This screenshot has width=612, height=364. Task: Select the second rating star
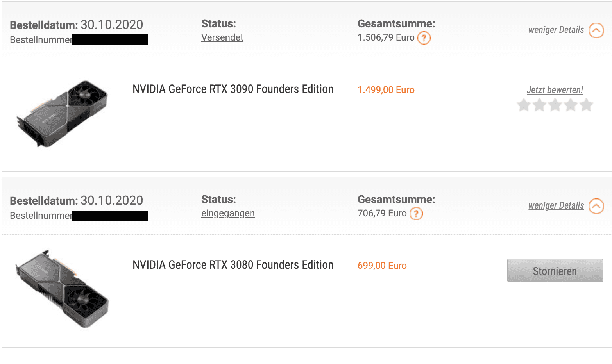540,105
